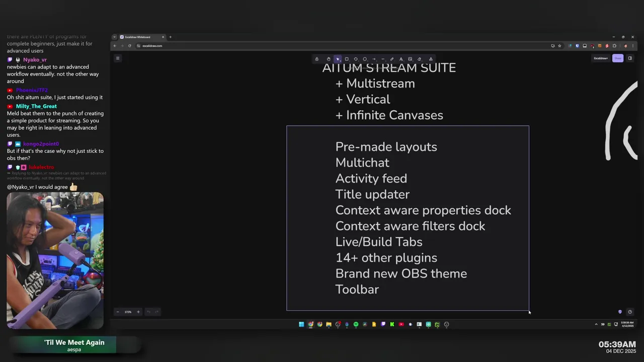The image size is (644, 362).
Task: Open File Explorer from the taskbar
Action: point(329,324)
